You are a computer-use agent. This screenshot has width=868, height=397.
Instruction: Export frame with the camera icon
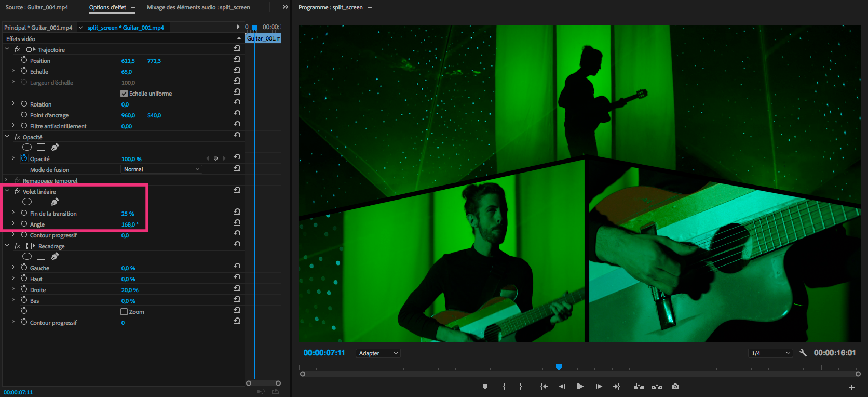[675, 387]
